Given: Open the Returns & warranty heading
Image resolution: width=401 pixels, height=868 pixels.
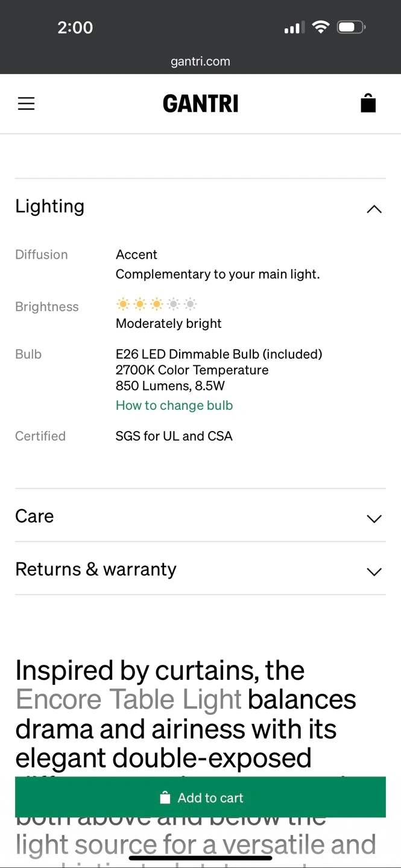Looking at the screenshot, I should coord(96,569).
